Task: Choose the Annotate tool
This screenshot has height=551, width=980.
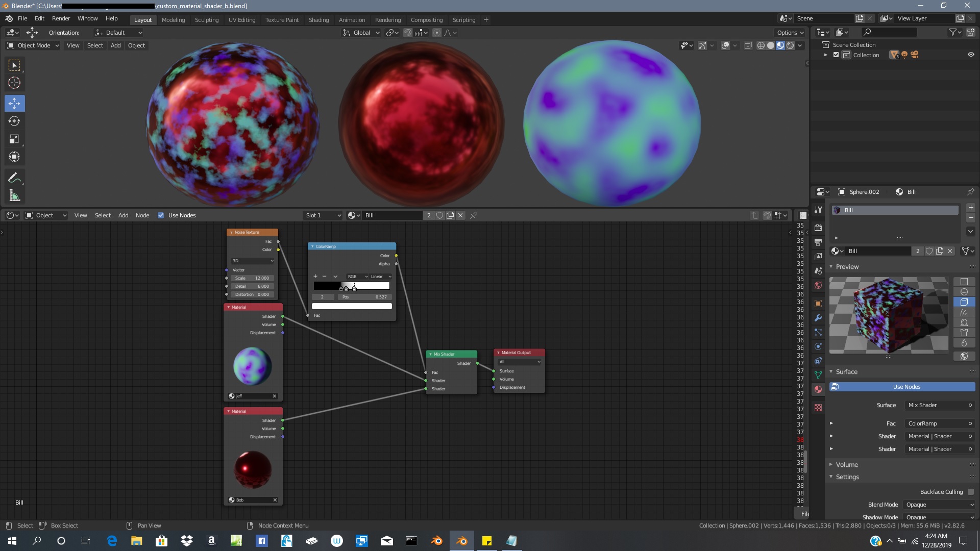Action: point(14,178)
